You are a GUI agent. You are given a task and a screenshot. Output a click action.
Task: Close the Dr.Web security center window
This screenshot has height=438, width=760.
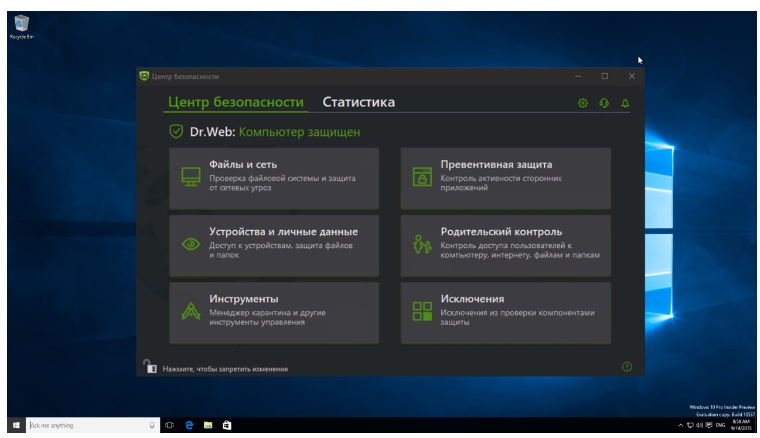coord(632,76)
